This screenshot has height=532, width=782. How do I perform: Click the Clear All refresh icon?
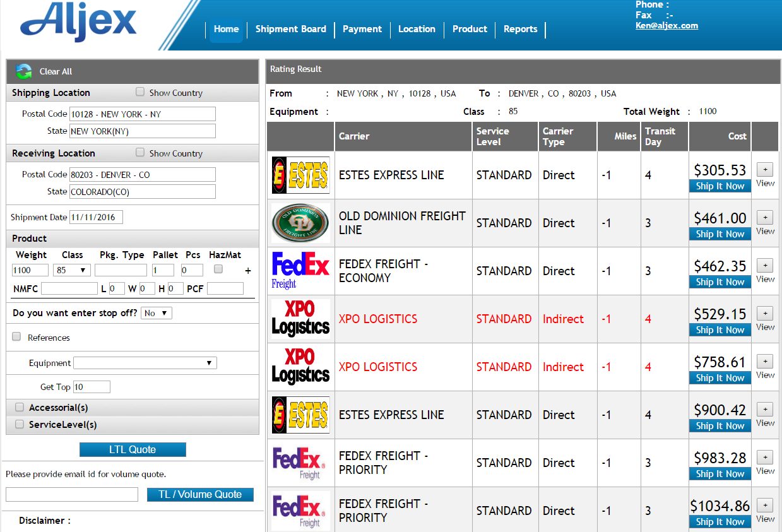coord(23,71)
